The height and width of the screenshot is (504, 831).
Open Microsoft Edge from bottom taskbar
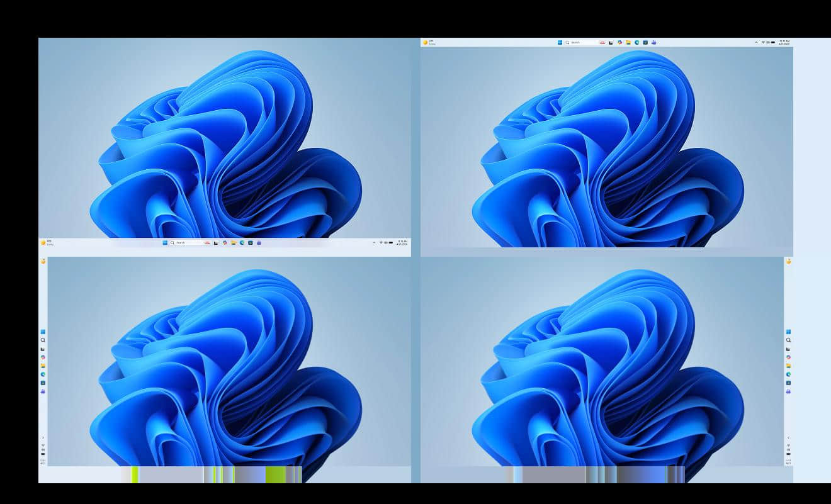242,242
